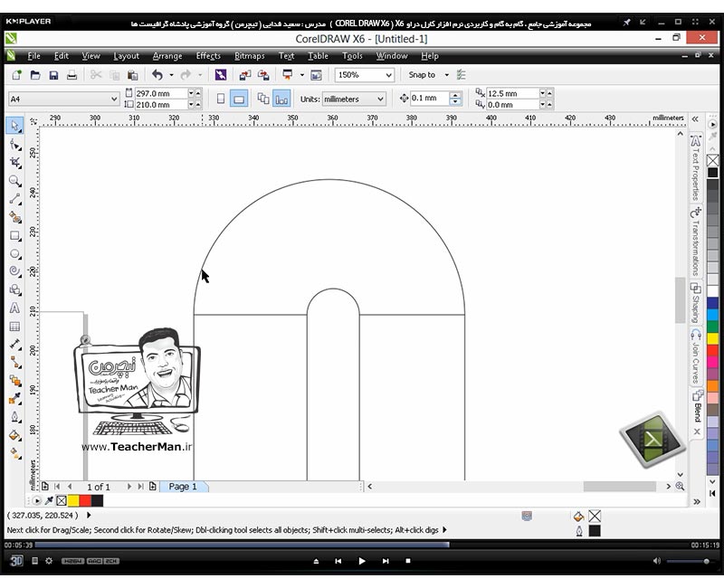
Task: Select the Spiral tool
Action: coord(14,271)
